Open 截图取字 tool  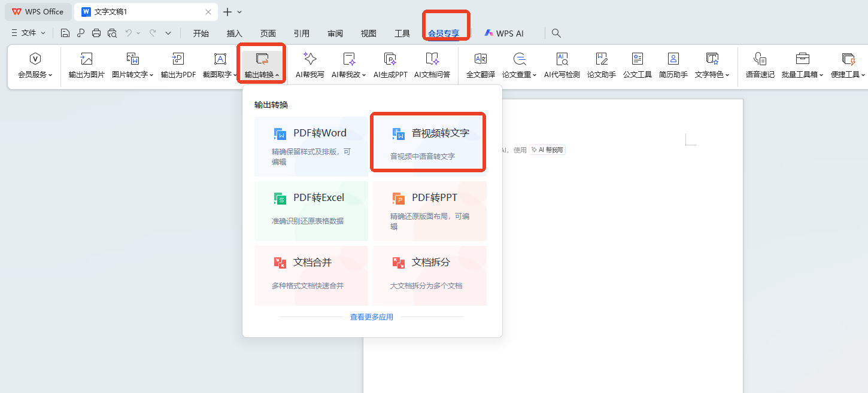(x=220, y=66)
